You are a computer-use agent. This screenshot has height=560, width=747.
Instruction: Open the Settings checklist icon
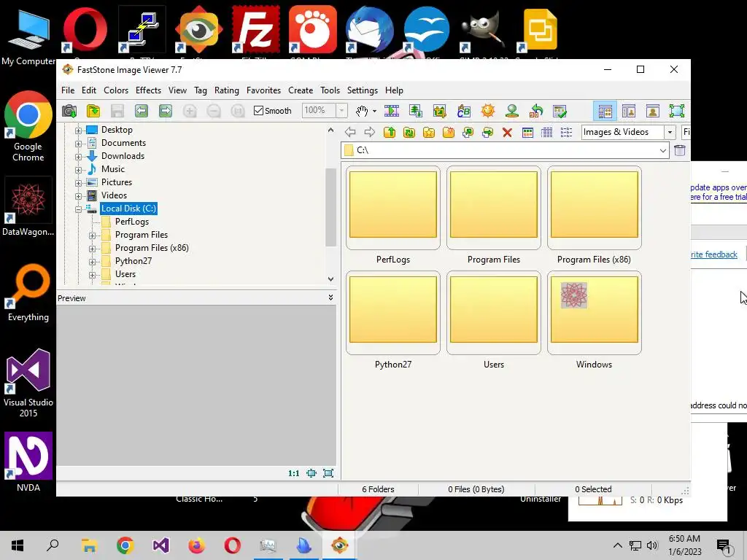(x=560, y=111)
